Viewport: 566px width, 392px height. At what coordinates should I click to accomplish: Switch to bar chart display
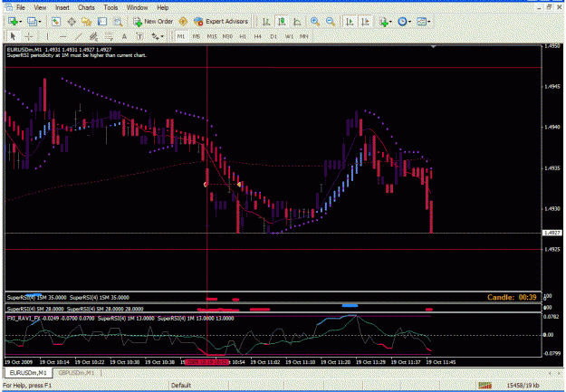click(x=266, y=22)
